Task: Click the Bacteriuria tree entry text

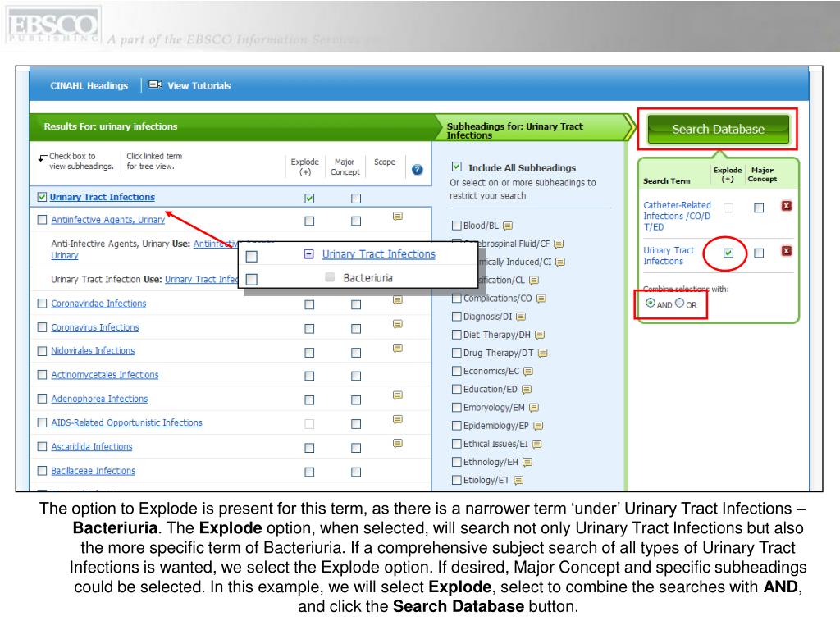Action: [x=368, y=278]
